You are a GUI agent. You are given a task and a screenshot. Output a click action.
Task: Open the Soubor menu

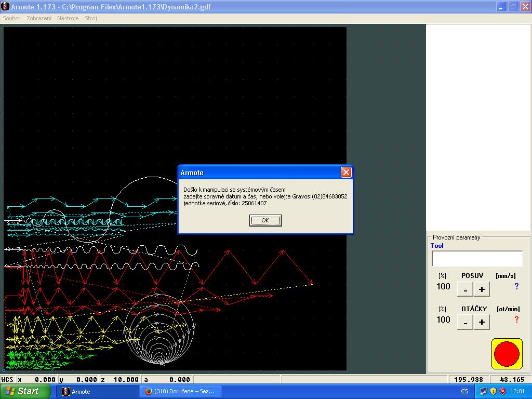click(x=11, y=18)
